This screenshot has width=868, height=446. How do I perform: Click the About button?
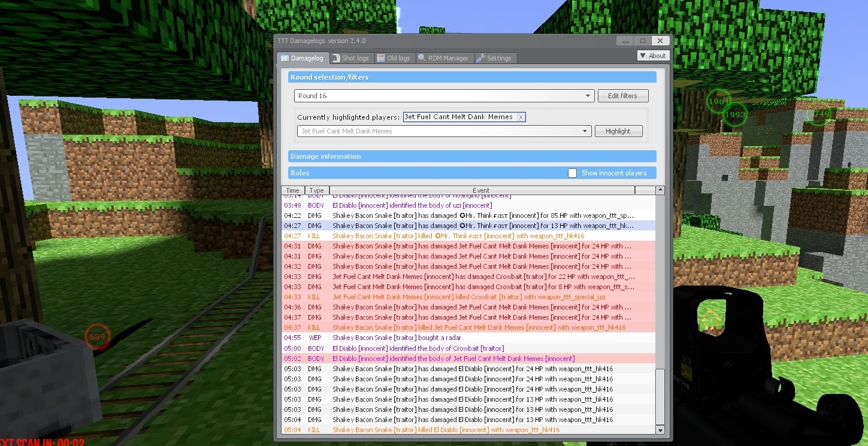653,56
